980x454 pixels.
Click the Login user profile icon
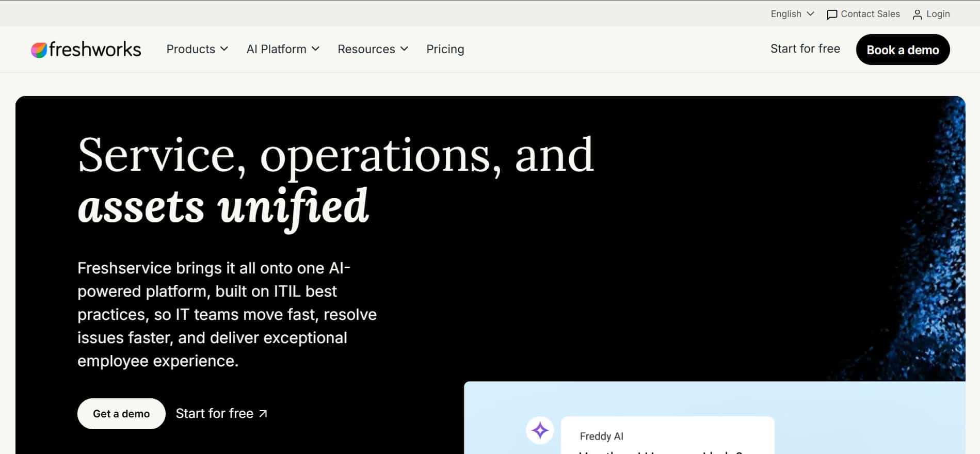click(x=917, y=14)
